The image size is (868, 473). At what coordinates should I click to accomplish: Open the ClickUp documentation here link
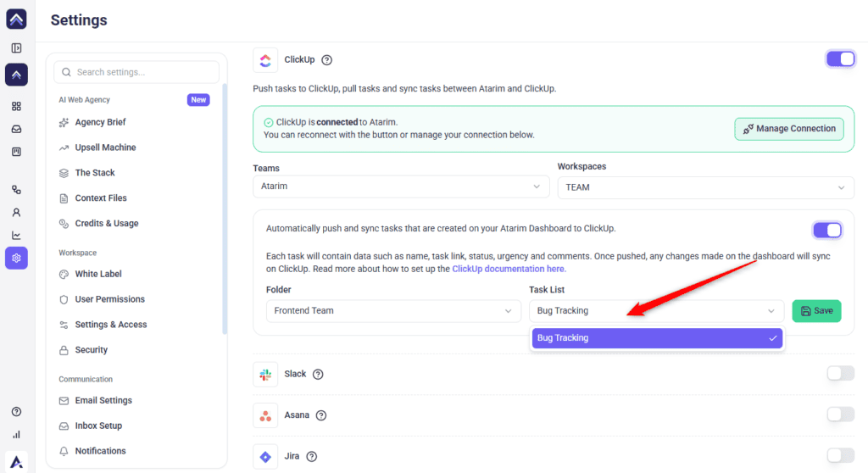point(509,270)
